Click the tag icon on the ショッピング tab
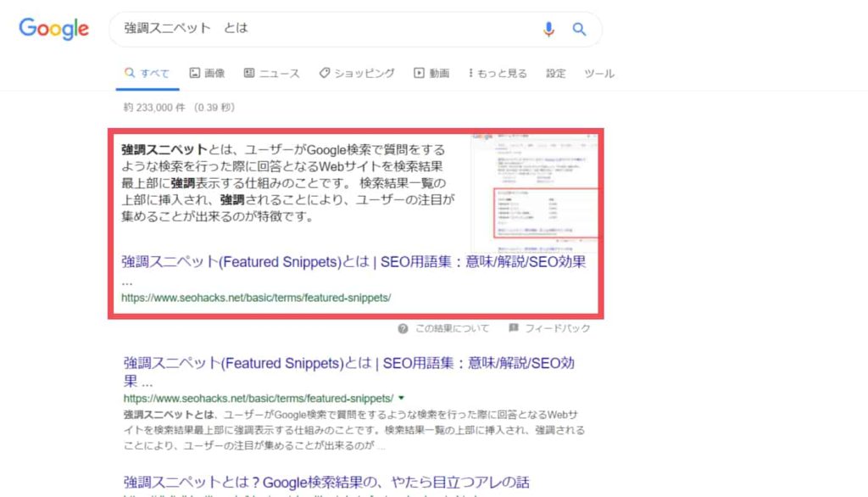 pyautogui.click(x=324, y=73)
